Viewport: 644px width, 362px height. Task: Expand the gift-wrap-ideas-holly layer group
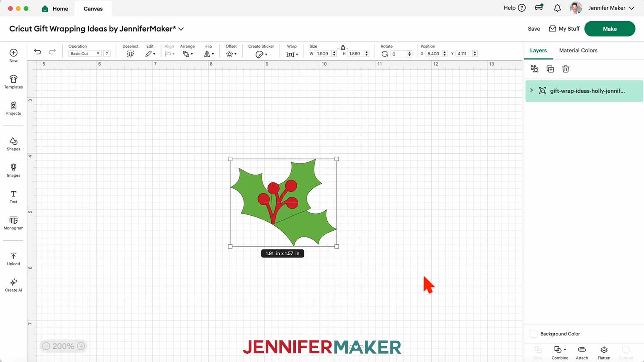(x=531, y=90)
